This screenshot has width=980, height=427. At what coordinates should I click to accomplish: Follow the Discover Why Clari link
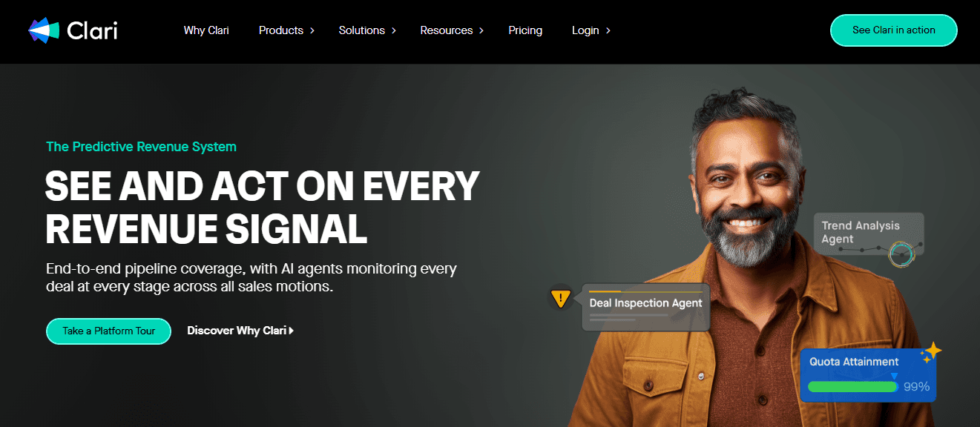pos(237,331)
